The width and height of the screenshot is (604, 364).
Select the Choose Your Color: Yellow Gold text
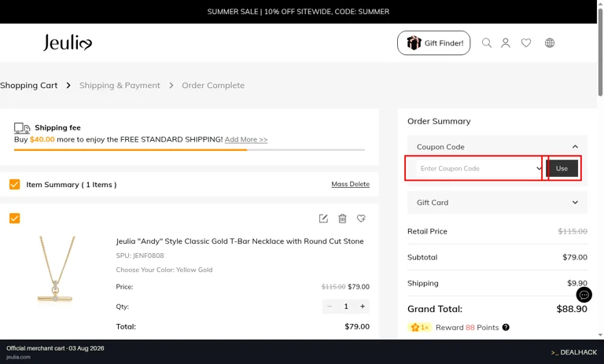(164, 270)
